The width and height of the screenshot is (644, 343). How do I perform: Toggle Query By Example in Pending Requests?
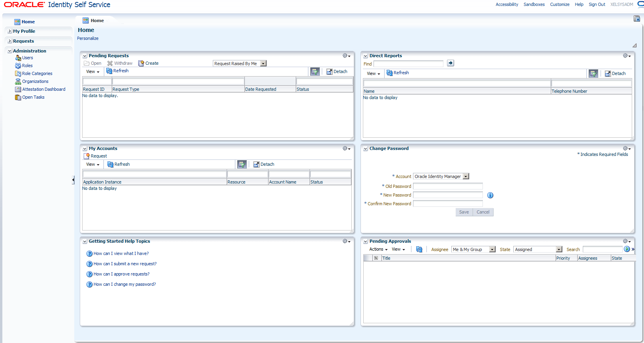click(x=315, y=71)
